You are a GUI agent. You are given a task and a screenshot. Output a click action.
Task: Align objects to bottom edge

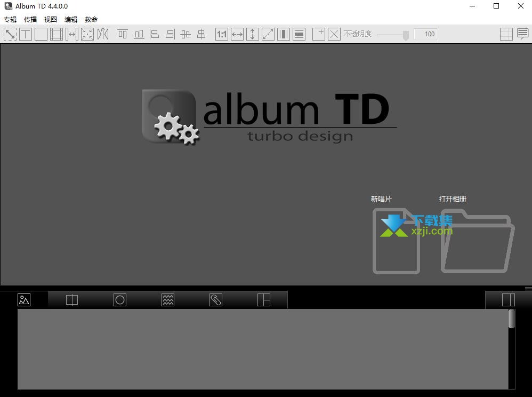coord(139,34)
